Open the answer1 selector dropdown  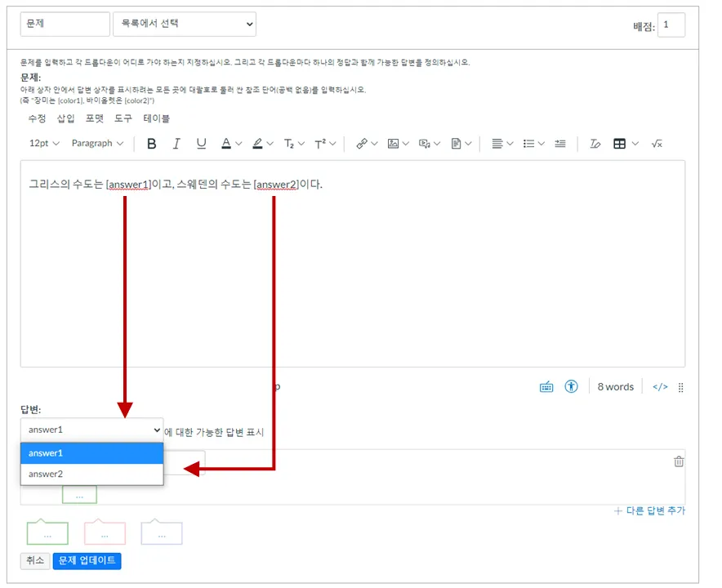click(92, 430)
